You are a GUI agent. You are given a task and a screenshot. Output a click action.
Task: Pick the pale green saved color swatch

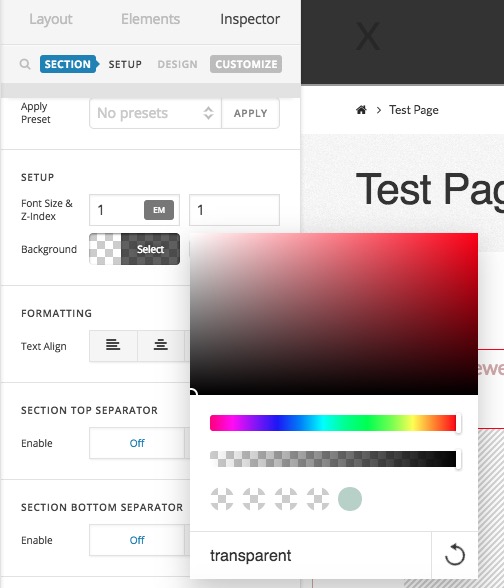click(x=350, y=499)
